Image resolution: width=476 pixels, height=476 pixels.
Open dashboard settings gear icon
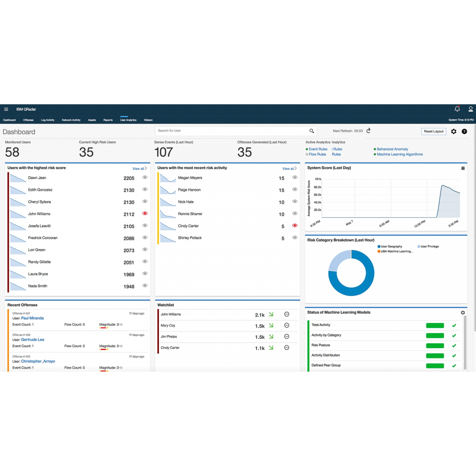(x=453, y=132)
